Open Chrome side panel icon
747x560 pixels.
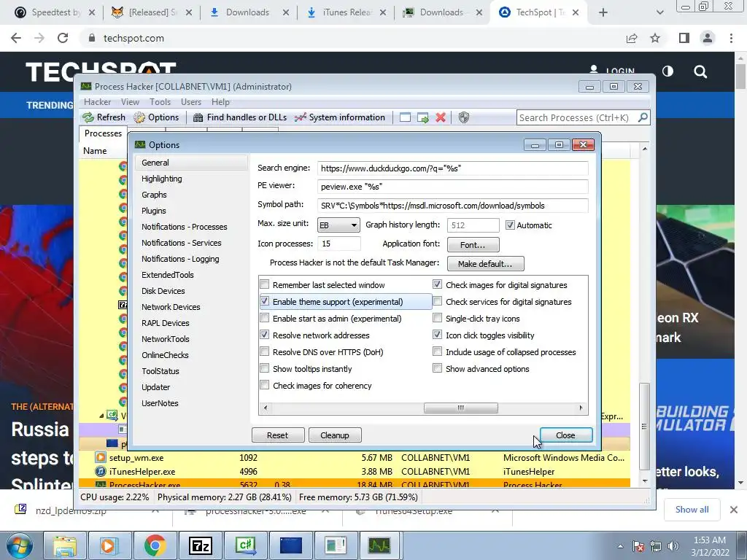click(x=684, y=38)
